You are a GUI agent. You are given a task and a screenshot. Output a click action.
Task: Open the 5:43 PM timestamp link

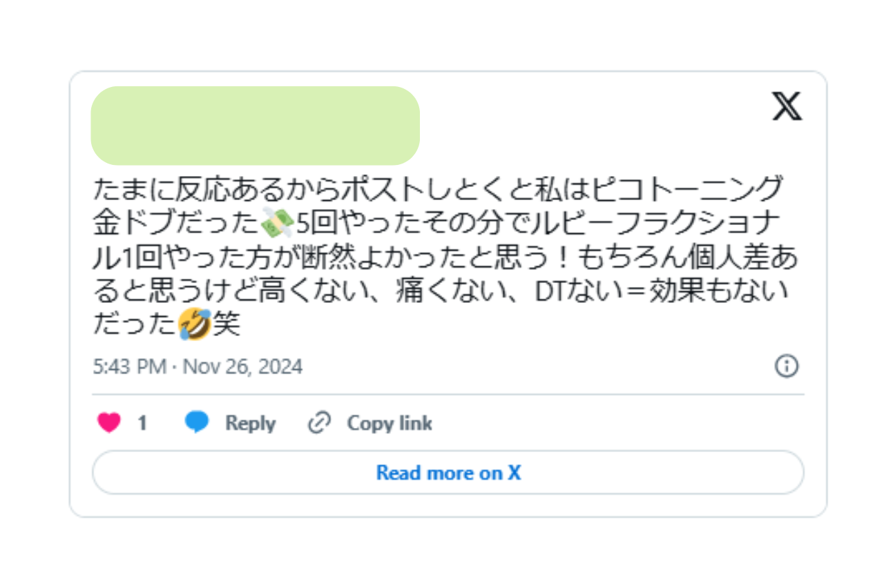coord(130,366)
